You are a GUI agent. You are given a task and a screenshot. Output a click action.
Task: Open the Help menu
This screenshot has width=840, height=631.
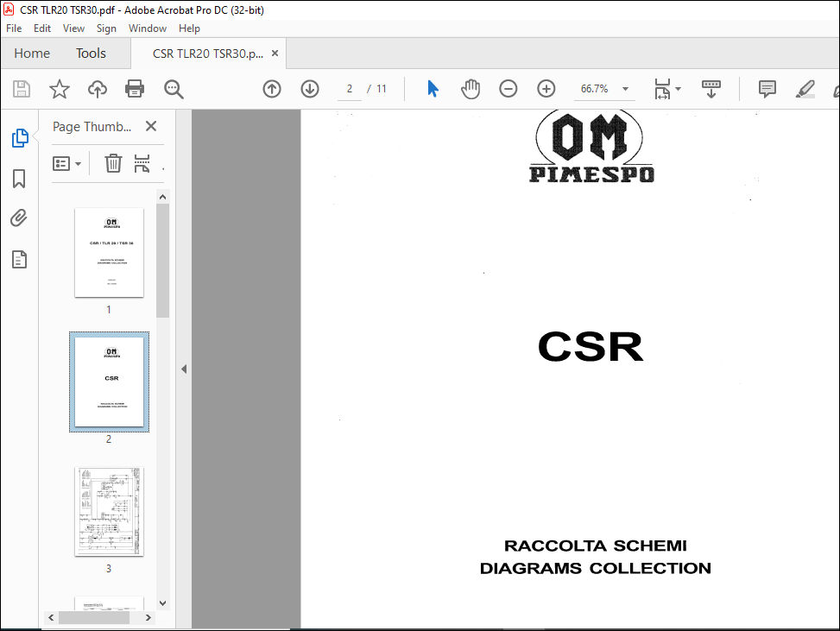pos(189,28)
